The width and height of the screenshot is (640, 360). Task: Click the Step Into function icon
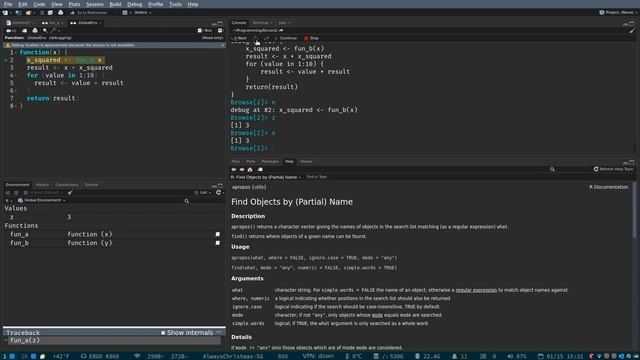256,38
